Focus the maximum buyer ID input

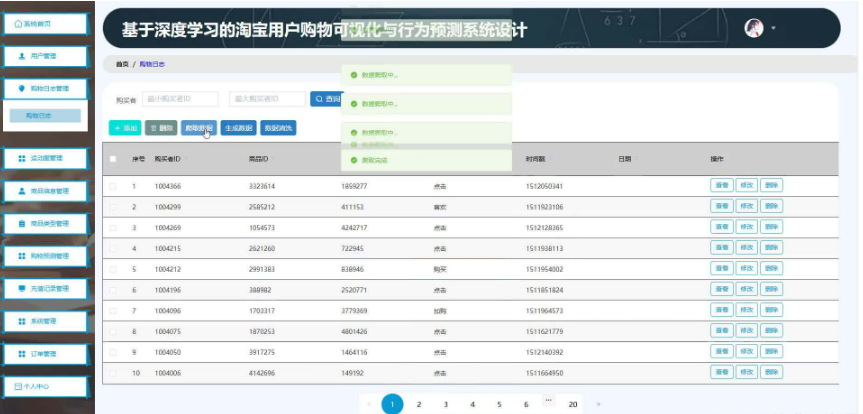(267, 99)
